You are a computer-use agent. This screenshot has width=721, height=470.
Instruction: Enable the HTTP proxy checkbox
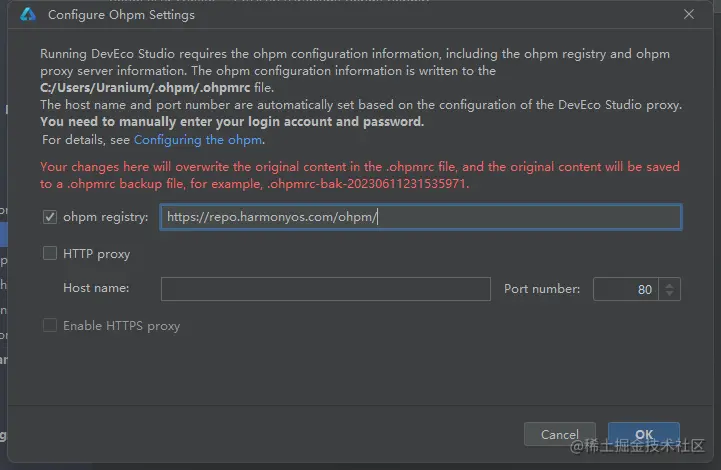click(50, 253)
